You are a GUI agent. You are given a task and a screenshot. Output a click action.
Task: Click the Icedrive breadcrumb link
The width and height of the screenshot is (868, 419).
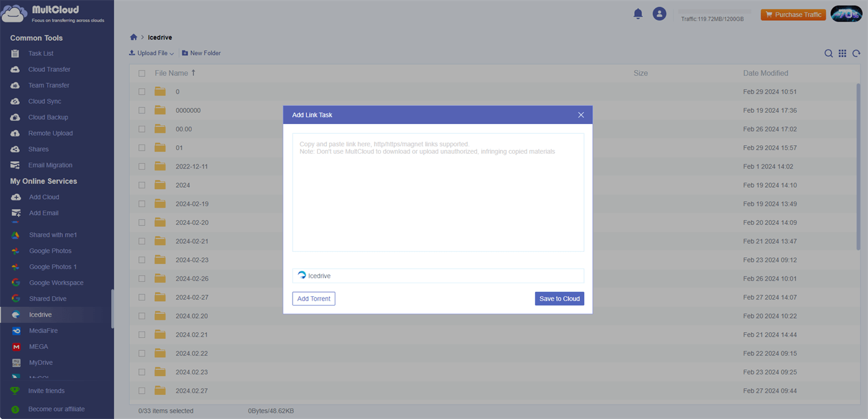click(160, 38)
